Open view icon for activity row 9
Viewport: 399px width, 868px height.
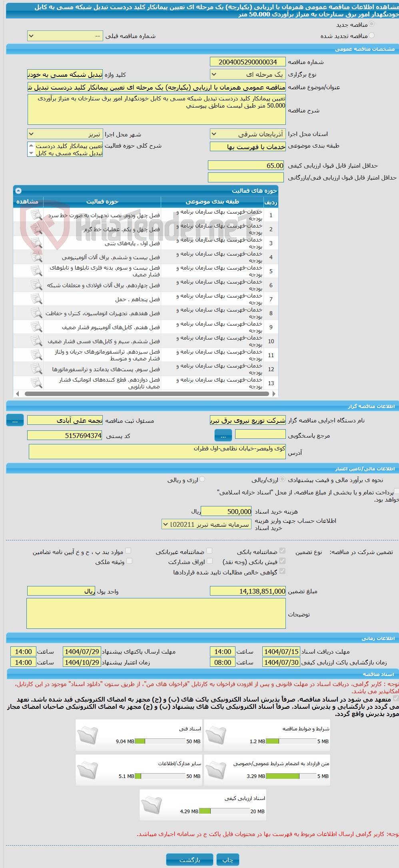coord(36,327)
